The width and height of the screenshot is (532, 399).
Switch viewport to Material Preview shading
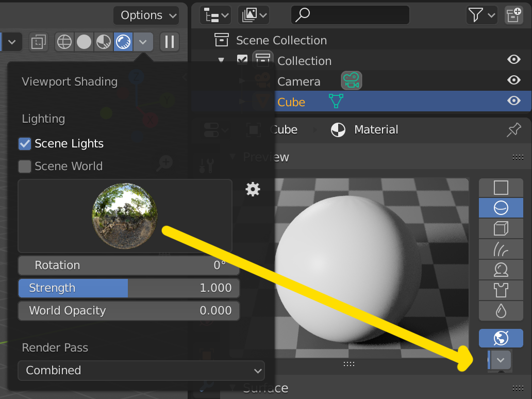104,42
